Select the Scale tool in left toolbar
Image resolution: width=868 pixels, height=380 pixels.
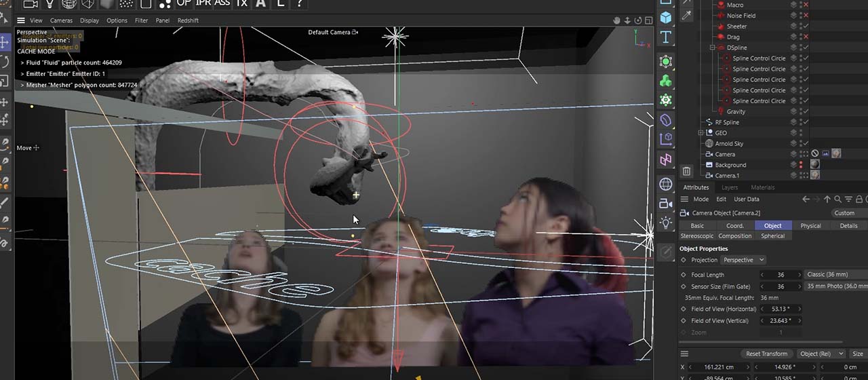coord(4,81)
